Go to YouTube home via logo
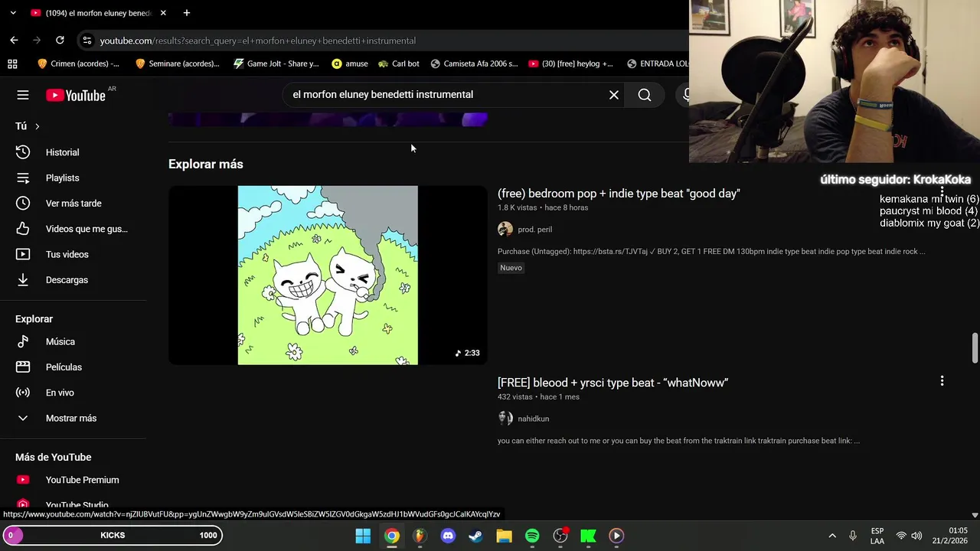The image size is (980, 551). [75, 95]
